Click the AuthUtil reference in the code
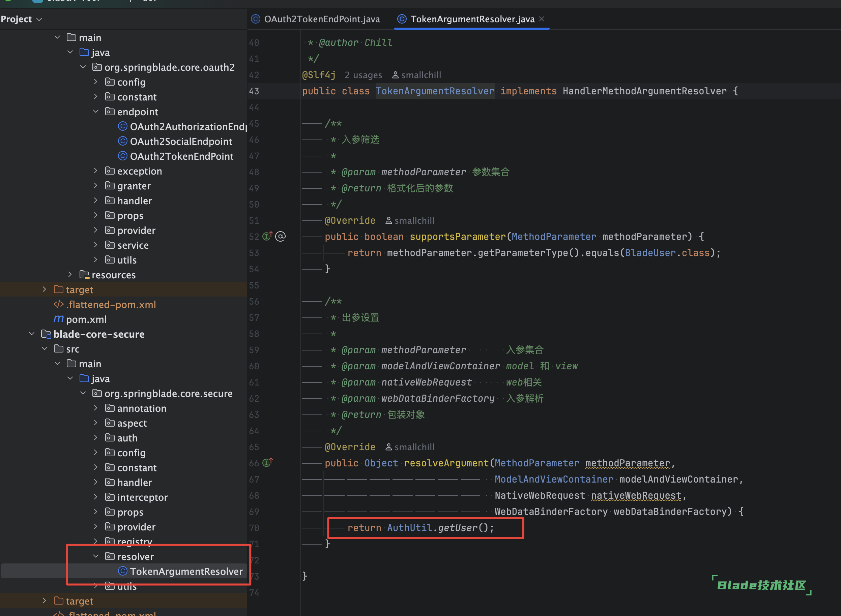The height and width of the screenshot is (616, 841). tap(409, 528)
